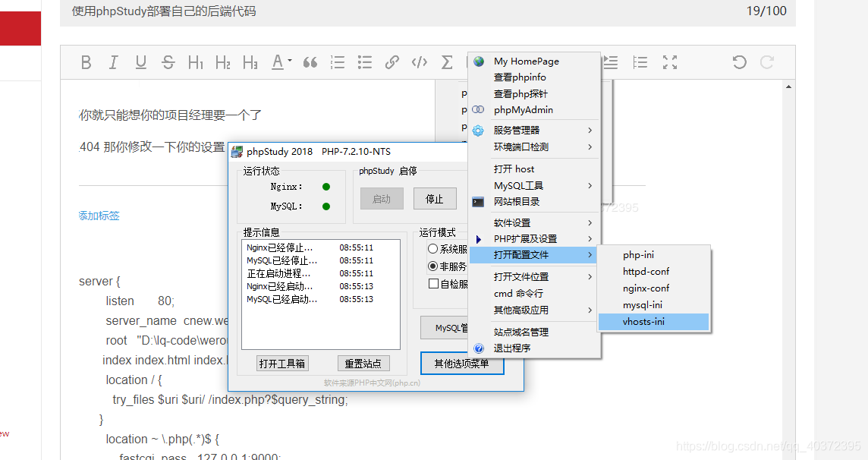Toggle 自检服务 checkbox
The image size is (868, 460).
434,284
